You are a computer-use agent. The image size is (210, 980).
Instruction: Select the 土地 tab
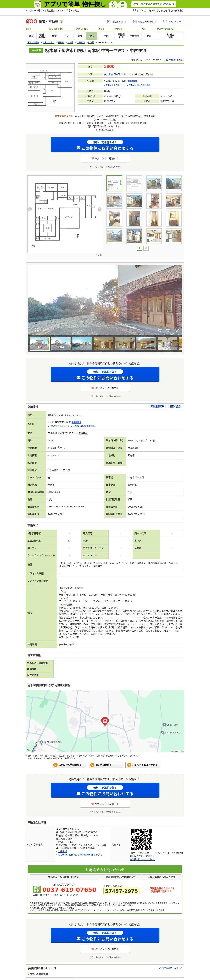106,36
